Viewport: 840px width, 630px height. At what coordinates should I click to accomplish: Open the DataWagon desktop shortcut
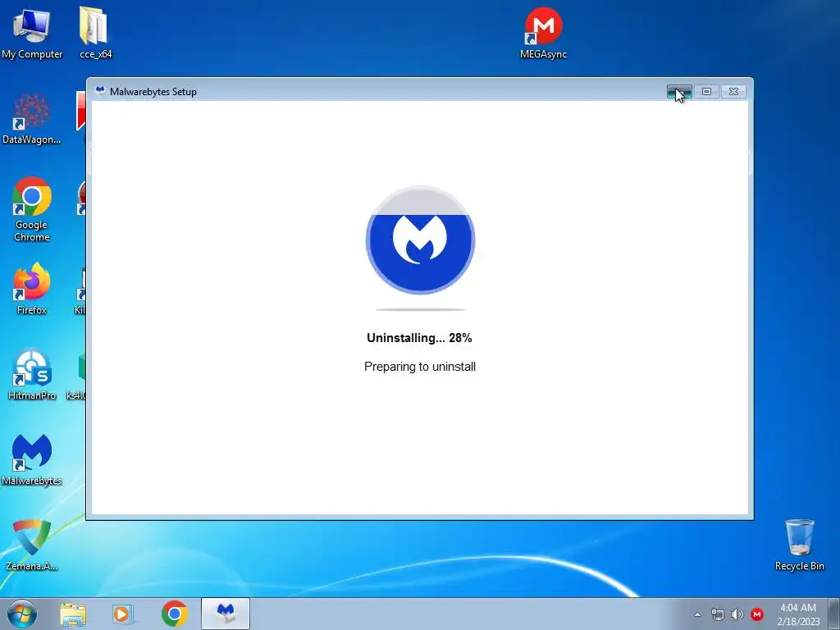(x=32, y=119)
